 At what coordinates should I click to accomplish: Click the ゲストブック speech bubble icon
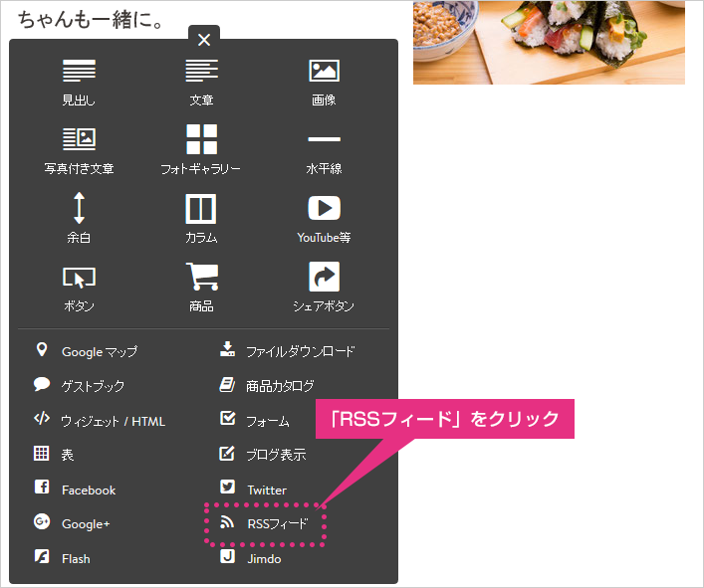pyautogui.click(x=41, y=384)
